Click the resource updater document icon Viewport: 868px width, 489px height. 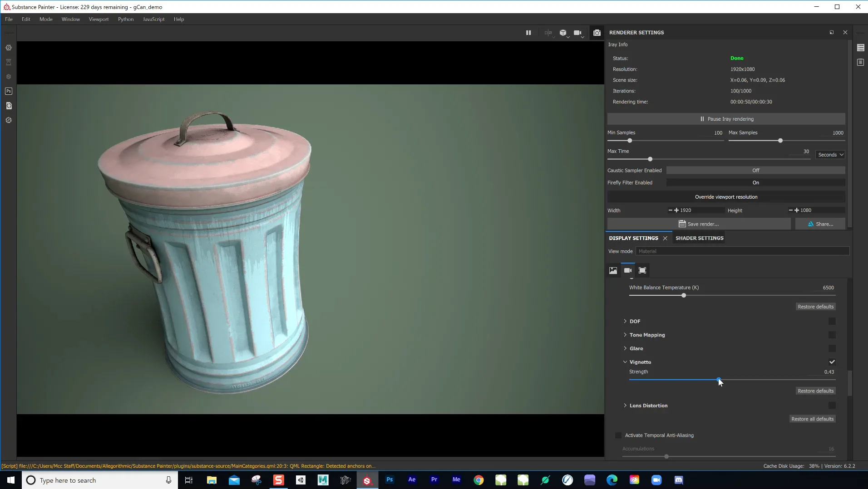9,106
